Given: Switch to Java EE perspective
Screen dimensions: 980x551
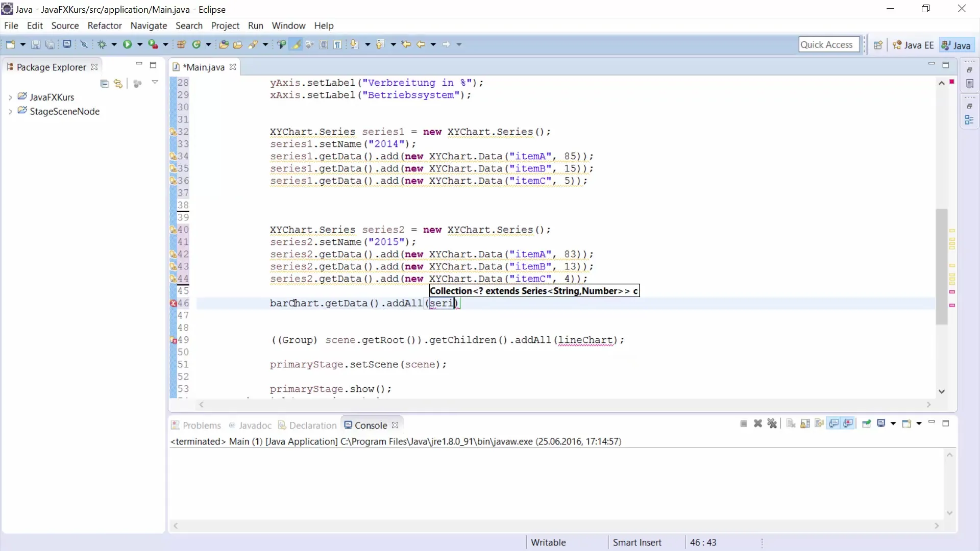Looking at the screenshot, I should point(914,45).
